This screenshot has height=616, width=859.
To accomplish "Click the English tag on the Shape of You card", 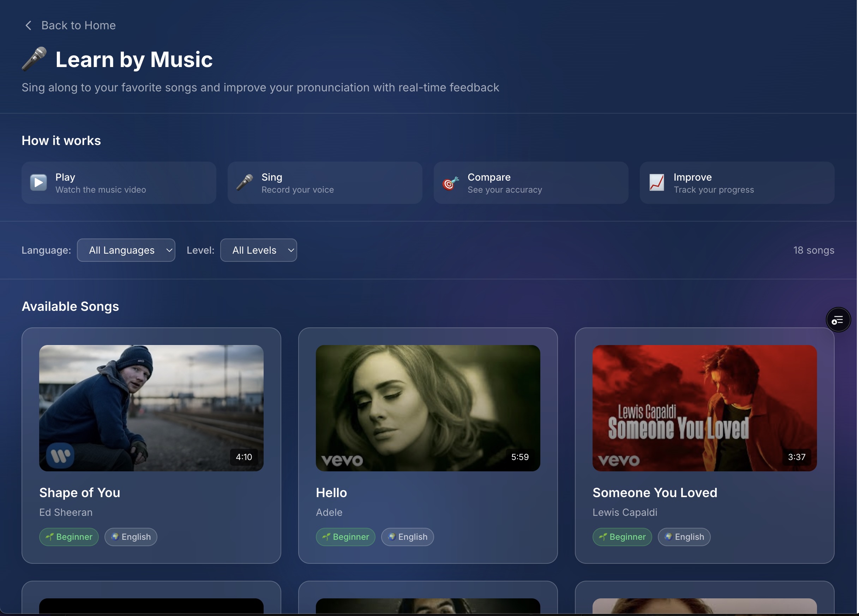I will pos(131,537).
